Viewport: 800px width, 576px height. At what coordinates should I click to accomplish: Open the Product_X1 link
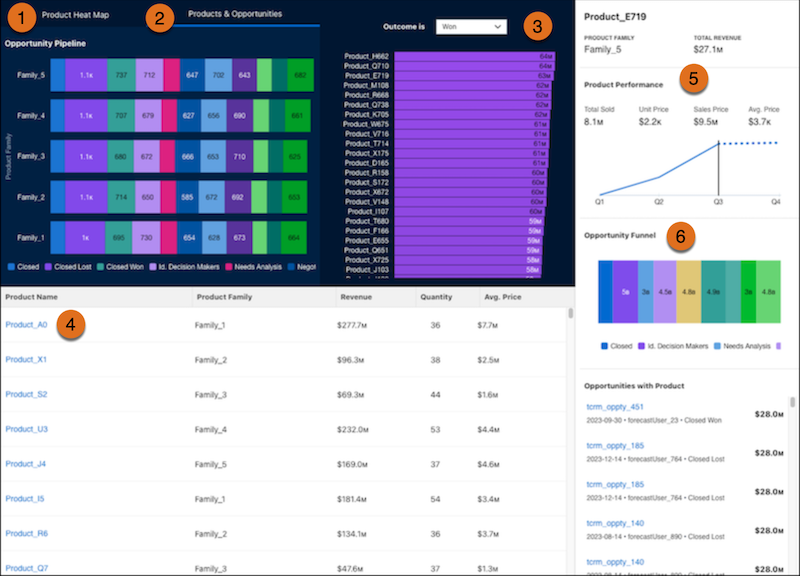(x=26, y=360)
